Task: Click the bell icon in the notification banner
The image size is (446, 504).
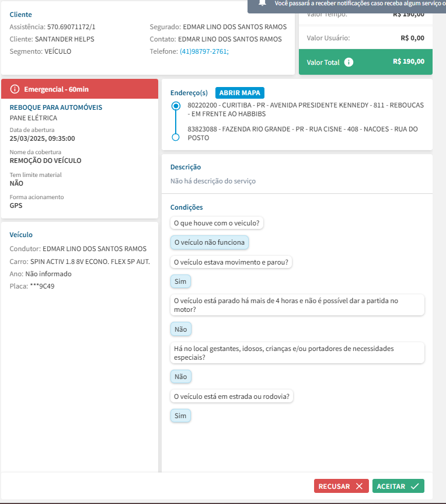Action: 262,4
